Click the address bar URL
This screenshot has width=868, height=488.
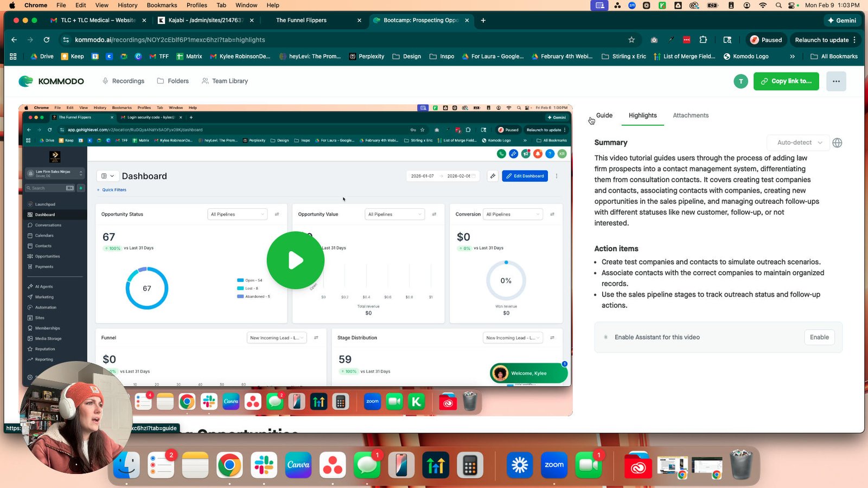click(x=170, y=40)
